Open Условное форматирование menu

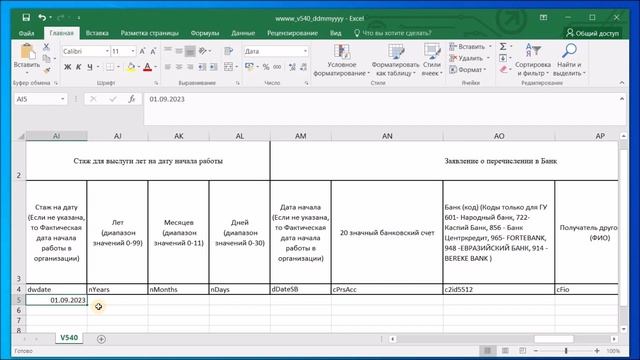(342, 60)
